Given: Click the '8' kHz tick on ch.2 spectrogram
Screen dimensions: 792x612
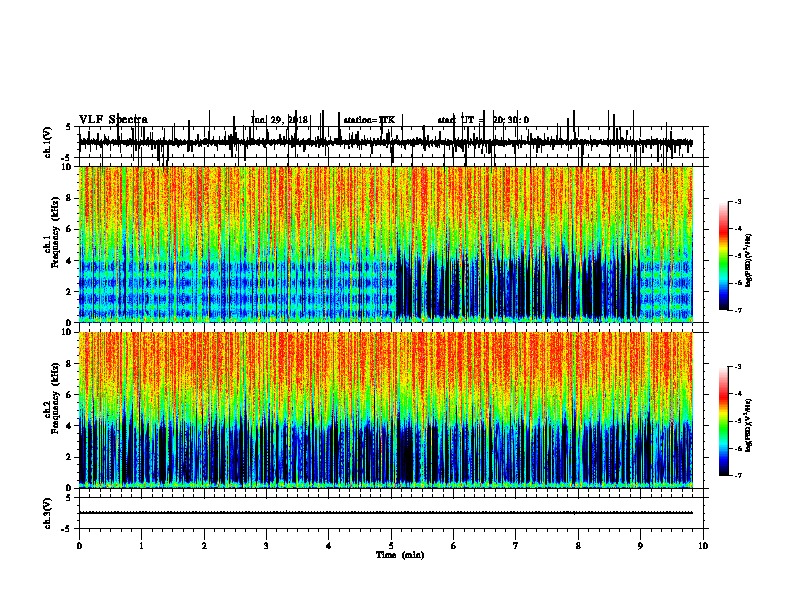Looking at the screenshot, I should click(70, 364).
